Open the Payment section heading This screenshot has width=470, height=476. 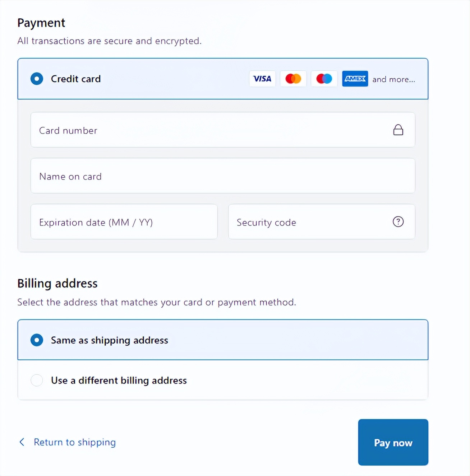[x=41, y=23]
